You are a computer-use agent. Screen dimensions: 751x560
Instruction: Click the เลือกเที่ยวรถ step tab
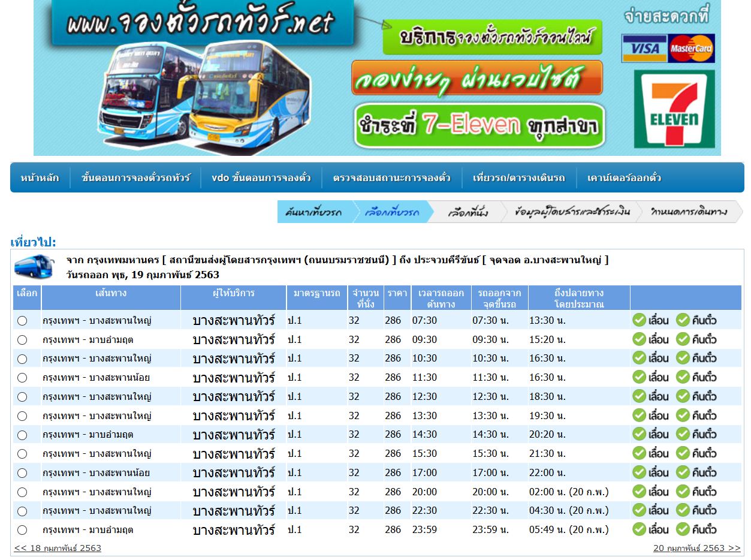coord(393,212)
